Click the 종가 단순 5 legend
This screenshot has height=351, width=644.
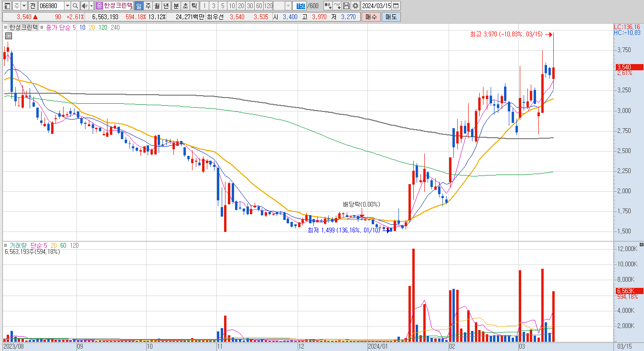tap(61, 27)
